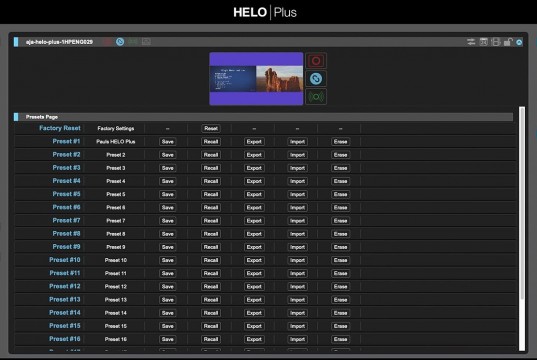The image size is (537, 360).
Task: Click the unlock padlock icon in header
Action: pos(508,42)
